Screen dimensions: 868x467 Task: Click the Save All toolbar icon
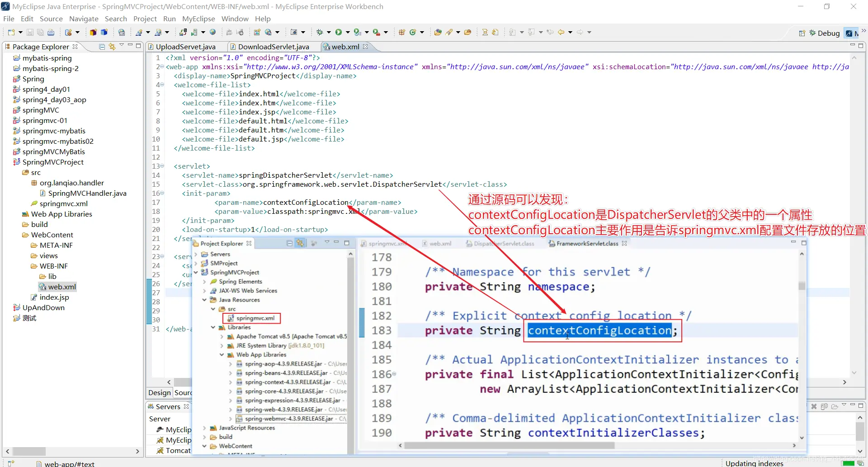(40, 32)
